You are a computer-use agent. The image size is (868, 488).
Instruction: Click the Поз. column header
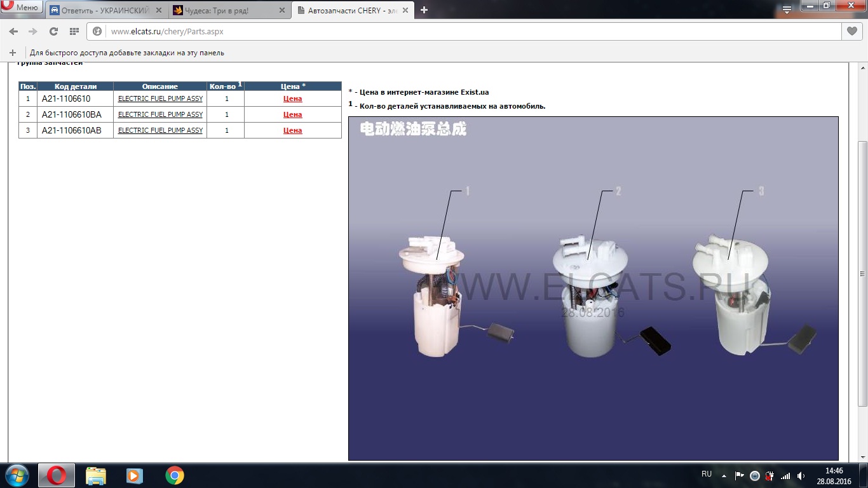28,86
